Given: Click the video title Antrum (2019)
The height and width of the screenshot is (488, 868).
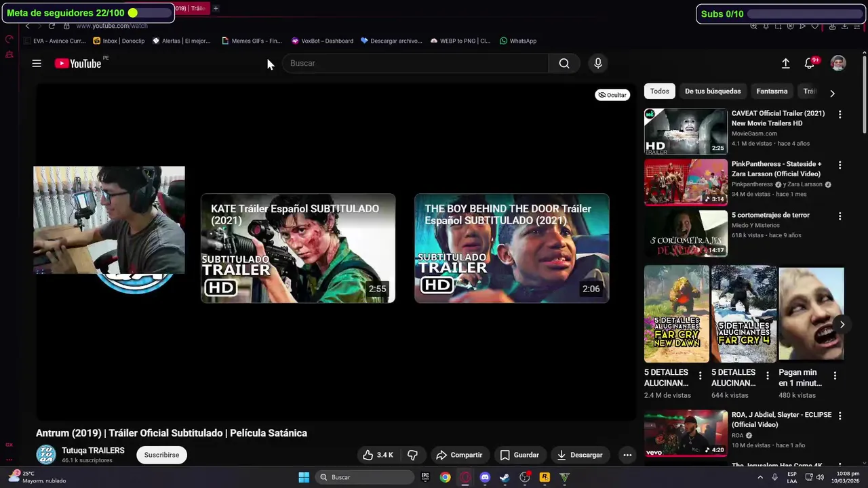Looking at the screenshot, I should pyautogui.click(x=172, y=433).
